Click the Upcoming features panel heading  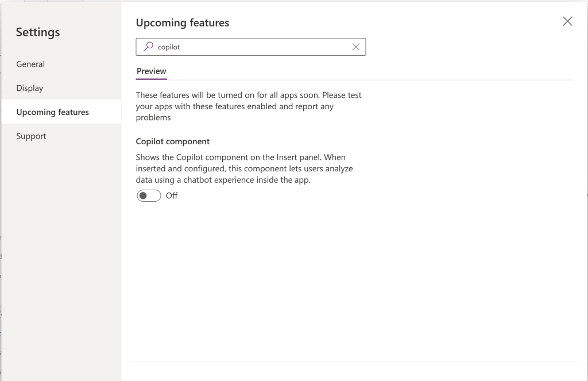183,23
